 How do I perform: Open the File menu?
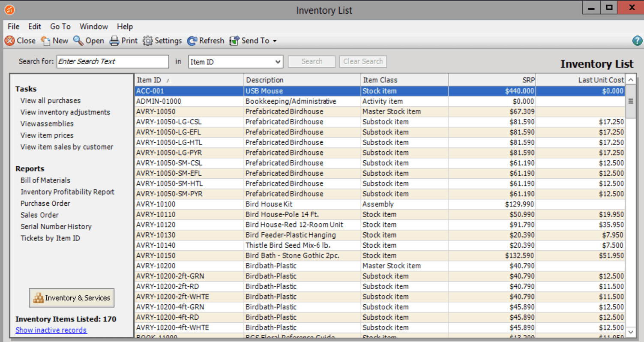point(14,27)
